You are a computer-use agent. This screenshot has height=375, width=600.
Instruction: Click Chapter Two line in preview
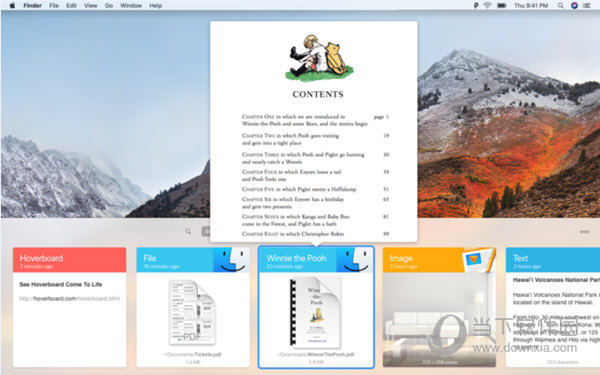(x=315, y=139)
